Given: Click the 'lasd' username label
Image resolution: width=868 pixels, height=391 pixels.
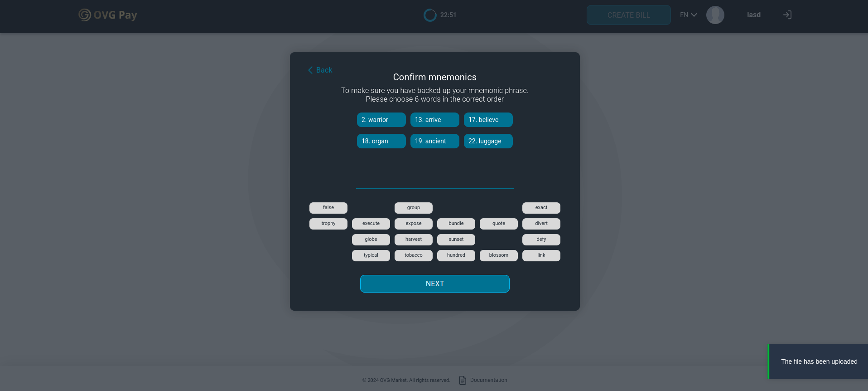Looking at the screenshot, I should pyautogui.click(x=753, y=15).
